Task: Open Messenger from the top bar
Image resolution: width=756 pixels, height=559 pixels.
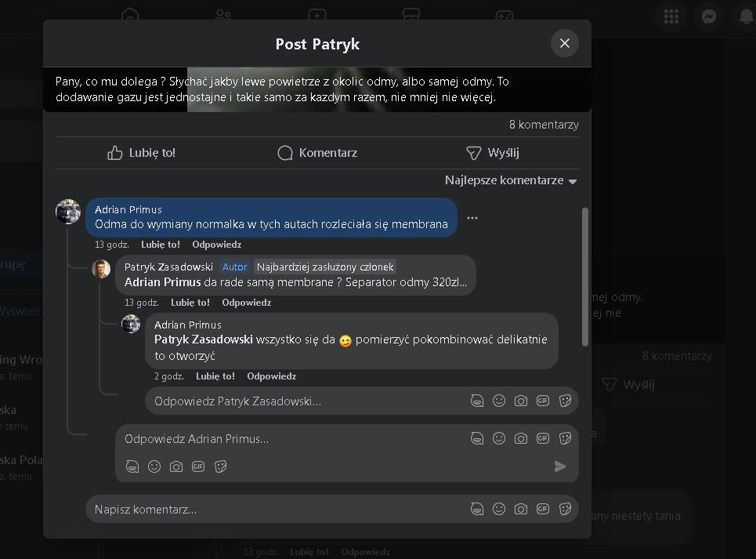Action: click(x=709, y=17)
